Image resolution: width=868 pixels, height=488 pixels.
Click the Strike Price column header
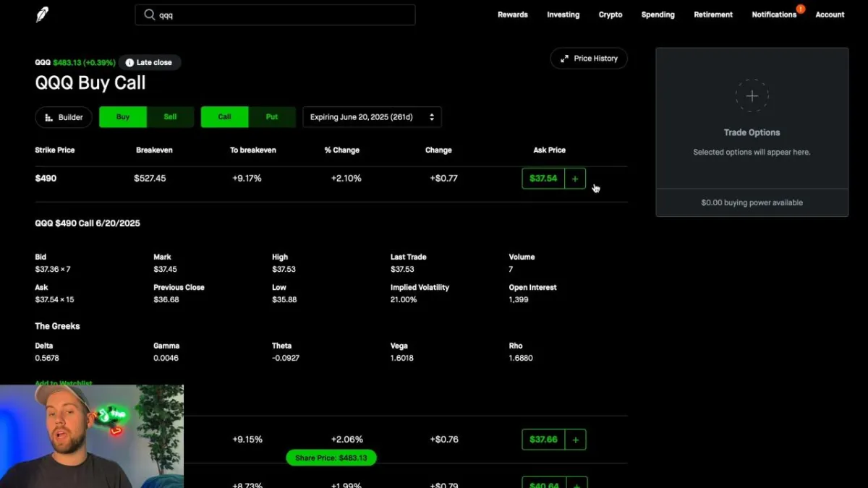(55, 150)
